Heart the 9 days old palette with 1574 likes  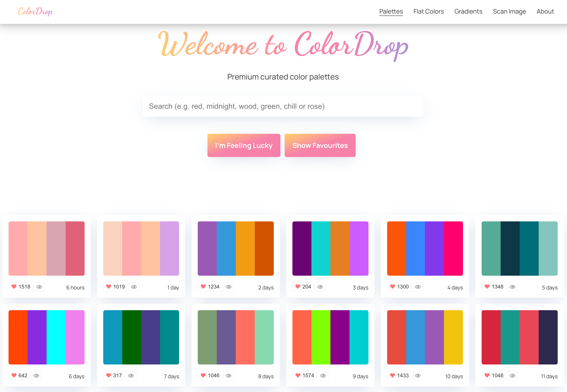[x=304, y=376]
